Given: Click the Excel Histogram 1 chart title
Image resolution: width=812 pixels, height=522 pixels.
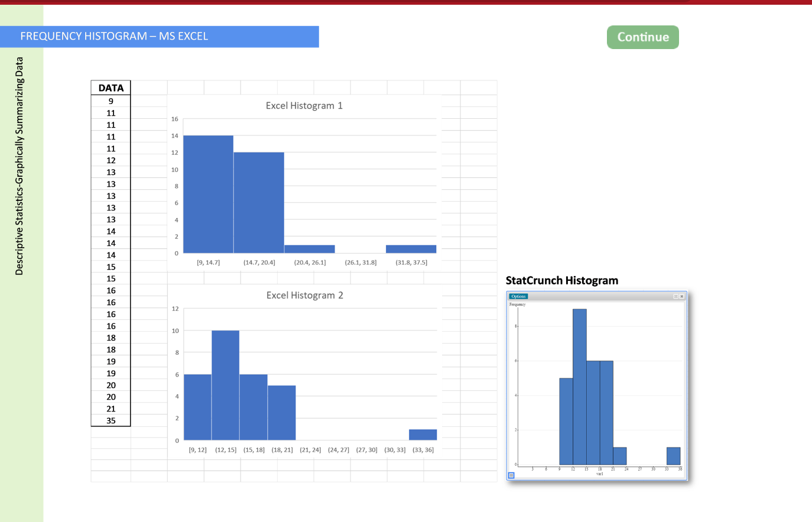Looking at the screenshot, I should coord(303,105).
